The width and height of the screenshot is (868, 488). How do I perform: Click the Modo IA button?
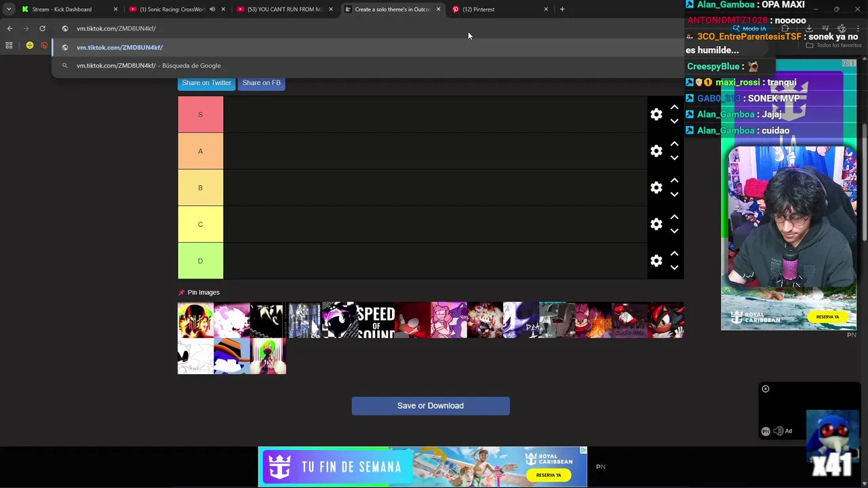(749, 28)
